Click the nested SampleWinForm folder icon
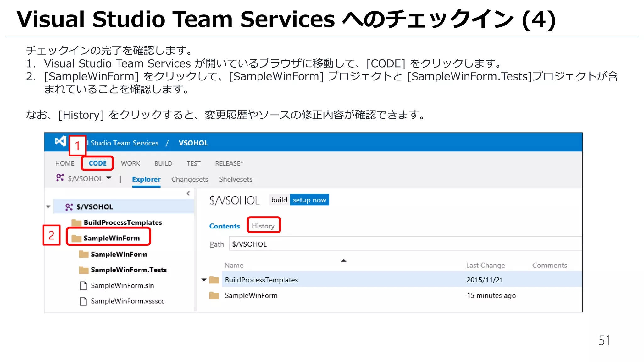This screenshot has height=362, width=644. [84, 254]
